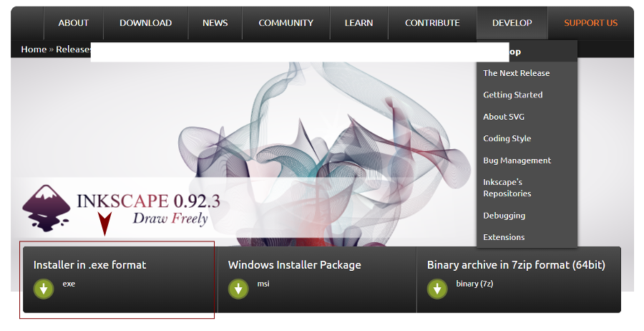This screenshot has width=644, height=331.
Task: Click the binary (7z) link text
Action: click(474, 284)
